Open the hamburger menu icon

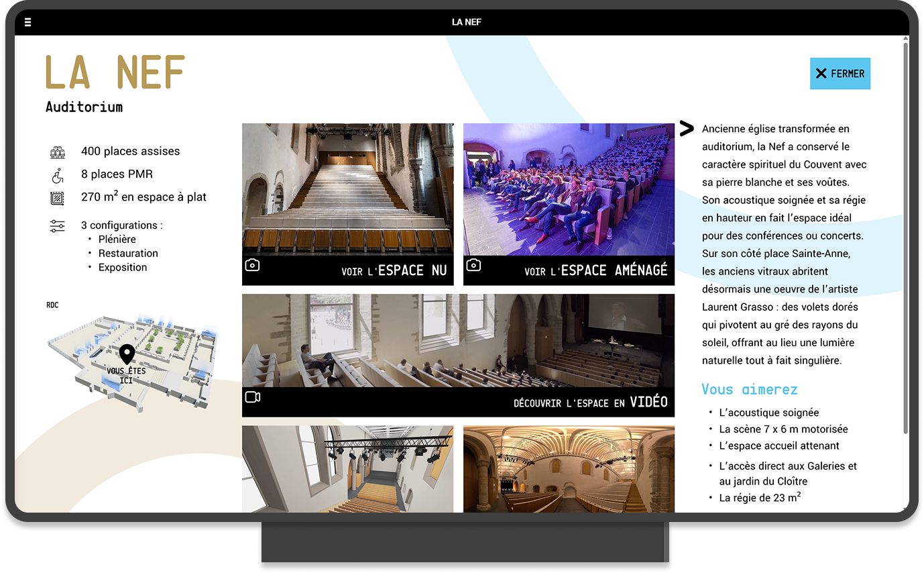(27, 22)
